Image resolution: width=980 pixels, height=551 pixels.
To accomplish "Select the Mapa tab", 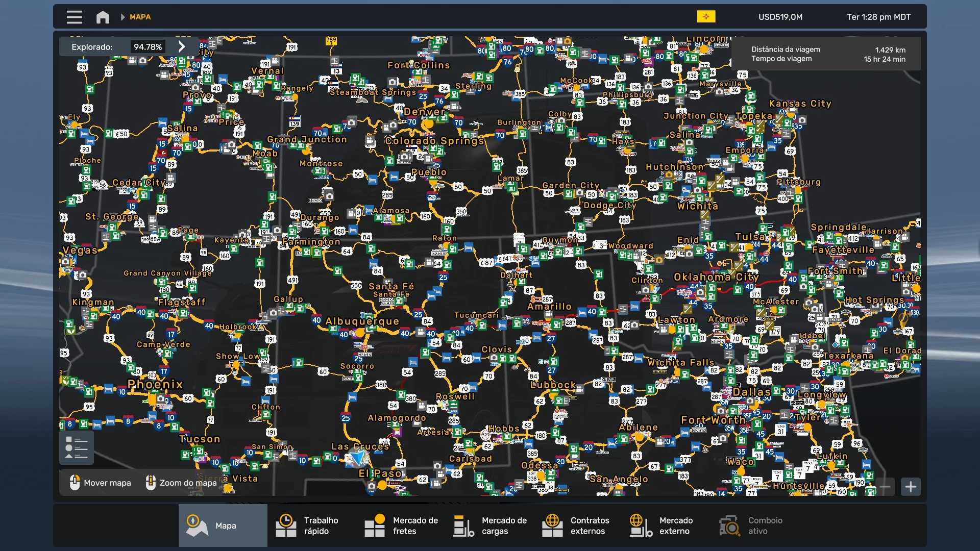I will click(223, 525).
